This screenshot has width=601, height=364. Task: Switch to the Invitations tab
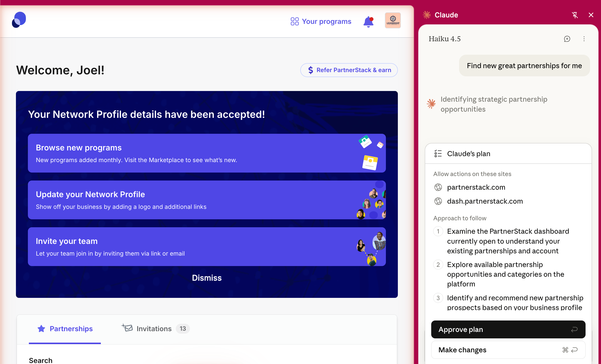tap(154, 329)
